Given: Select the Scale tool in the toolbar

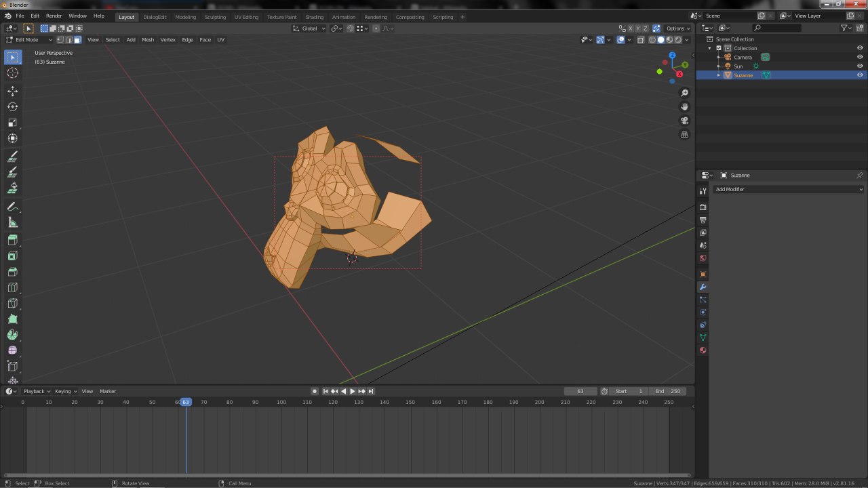Looking at the screenshot, I should (12, 123).
